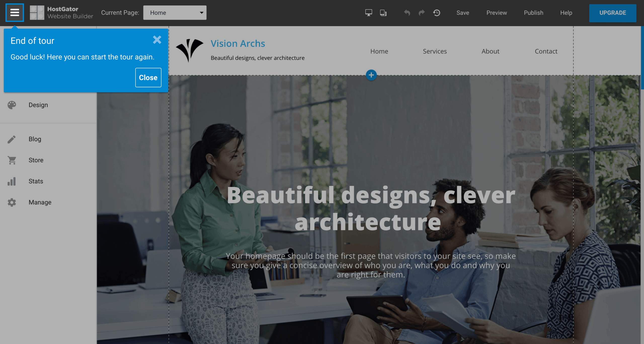
Task: Click the UPGRADE button
Action: click(613, 13)
